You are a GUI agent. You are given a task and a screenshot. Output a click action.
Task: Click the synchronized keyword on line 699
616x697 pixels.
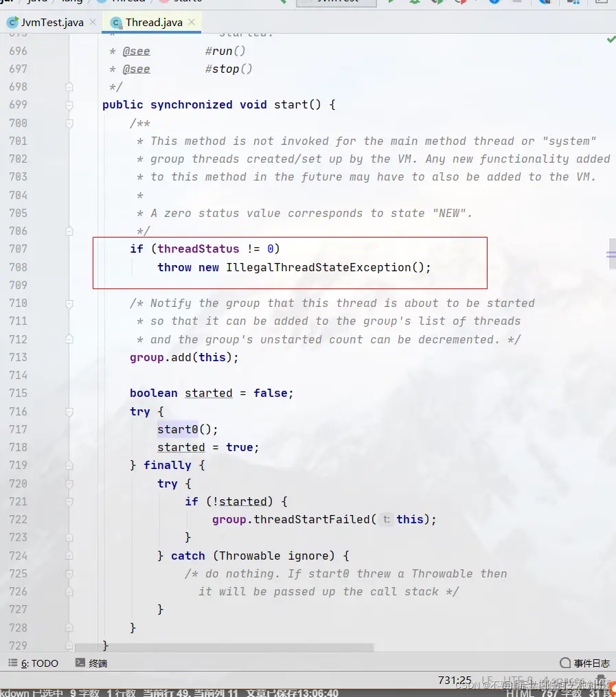tap(191, 105)
